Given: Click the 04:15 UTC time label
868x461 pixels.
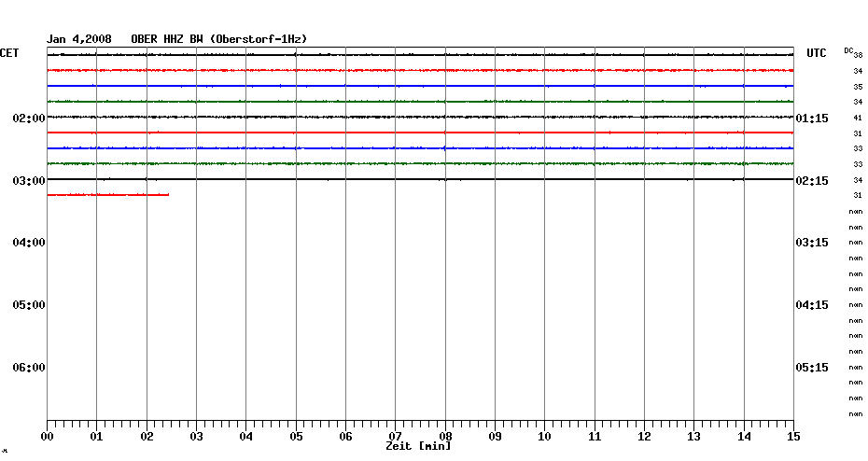Looking at the screenshot, I should [812, 305].
